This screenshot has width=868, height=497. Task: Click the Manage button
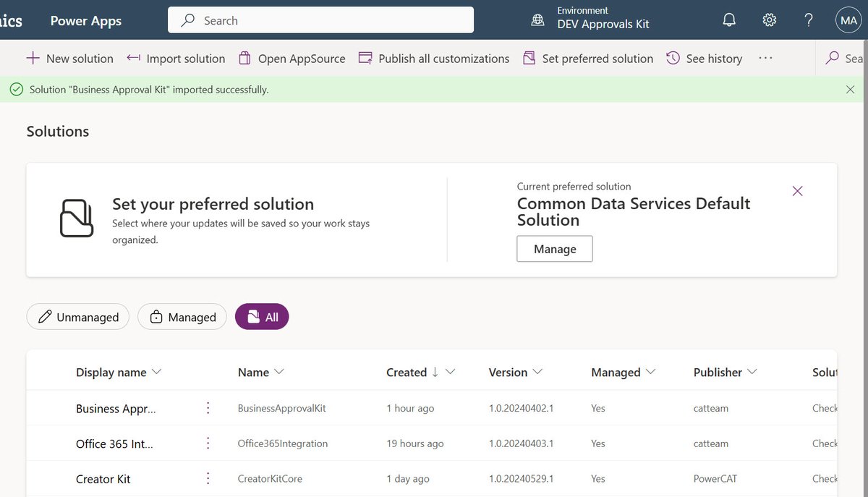pyautogui.click(x=555, y=249)
